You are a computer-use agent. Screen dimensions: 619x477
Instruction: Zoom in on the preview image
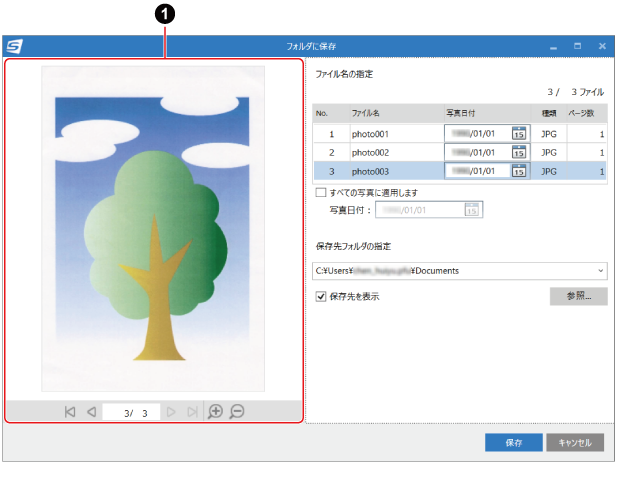click(x=216, y=411)
